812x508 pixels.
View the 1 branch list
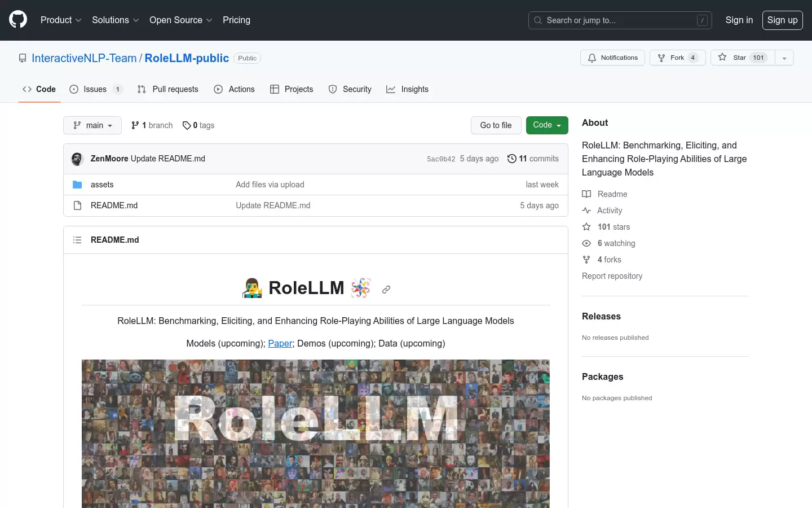[152, 125]
